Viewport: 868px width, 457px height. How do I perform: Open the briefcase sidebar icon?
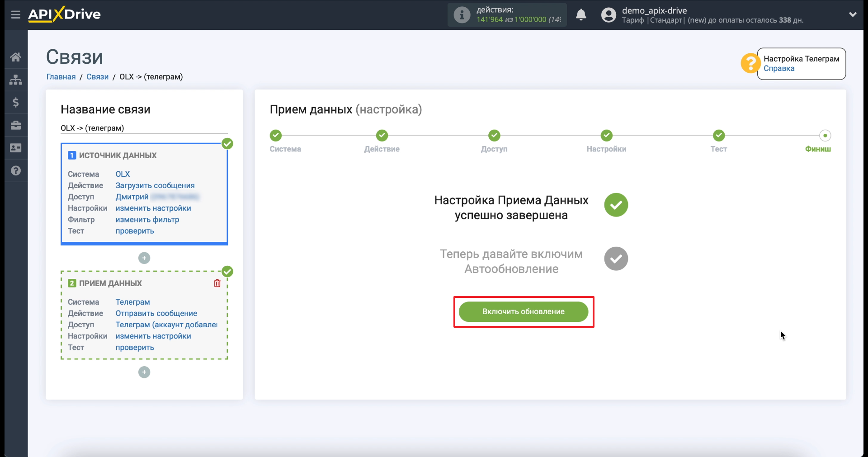(x=16, y=125)
